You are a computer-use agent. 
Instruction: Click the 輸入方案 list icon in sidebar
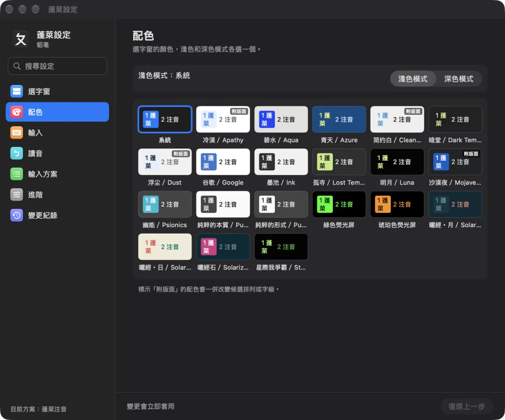click(x=17, y=174)
